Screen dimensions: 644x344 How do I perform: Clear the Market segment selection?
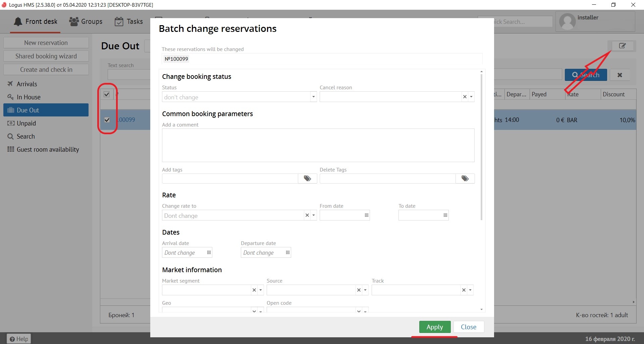(x=254, y=290)
